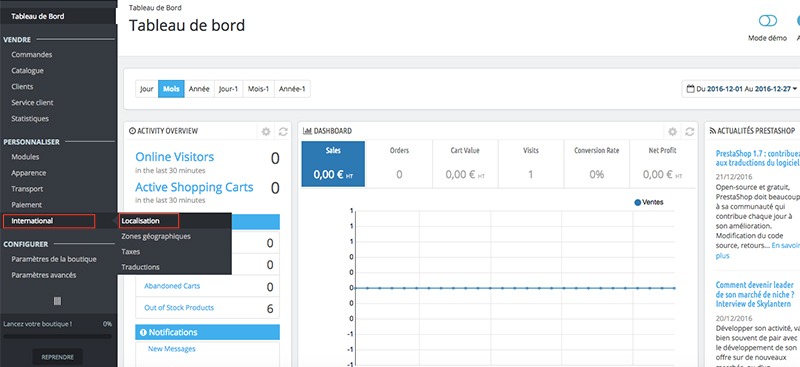The height and width of the screenshot is (367, 800).
Task: Open Dashboard panel settings gear
Action: click(x=672, y=132)
